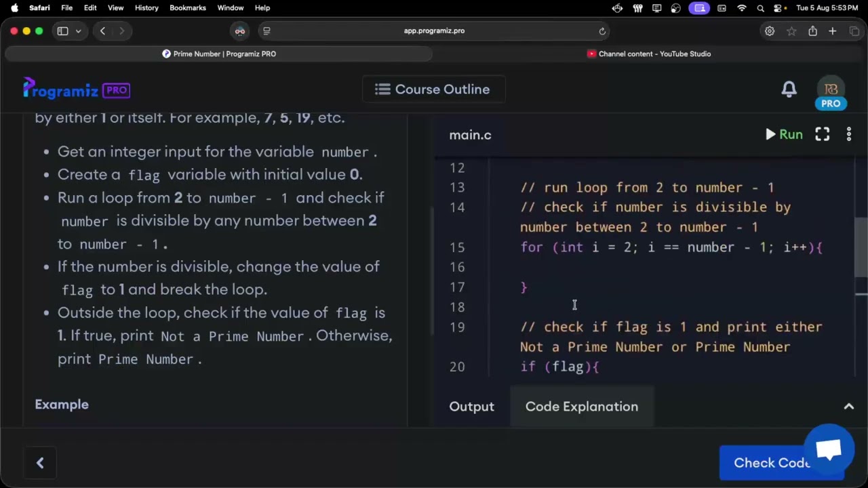The width and height of the screenshot is (868, 488).
Task: Toggle Safari sidebar
Action: (x=62, y=31)
